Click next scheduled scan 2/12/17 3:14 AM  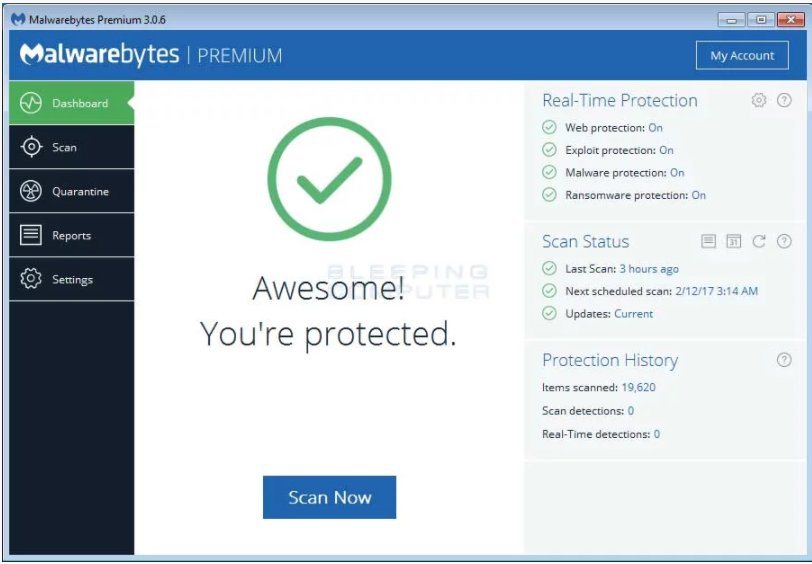[717, 291]
